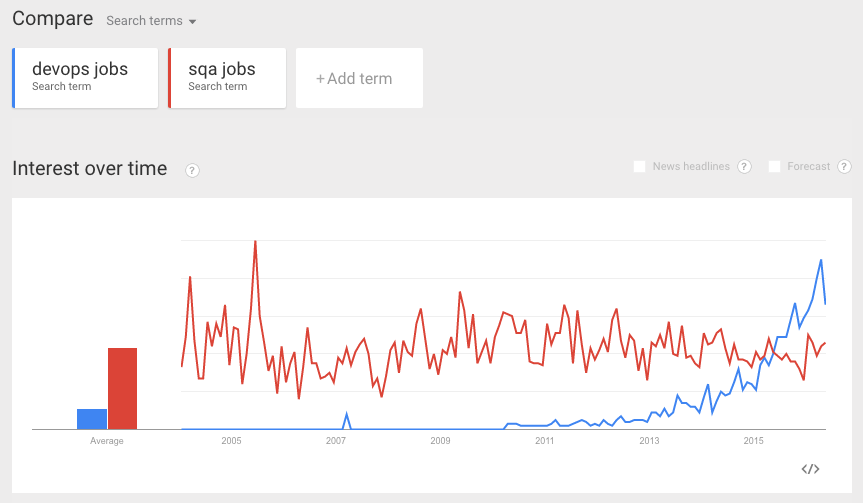Click the blue line's highest peak
The width and height of the screenshot is (863, 503).
[x=821, y=260]
